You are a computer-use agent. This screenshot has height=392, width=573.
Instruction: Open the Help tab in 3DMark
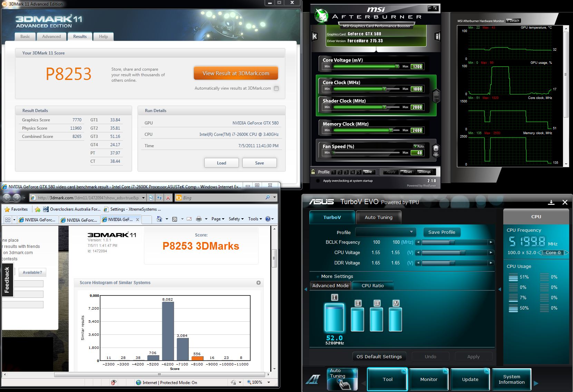[x=103, y=37]
